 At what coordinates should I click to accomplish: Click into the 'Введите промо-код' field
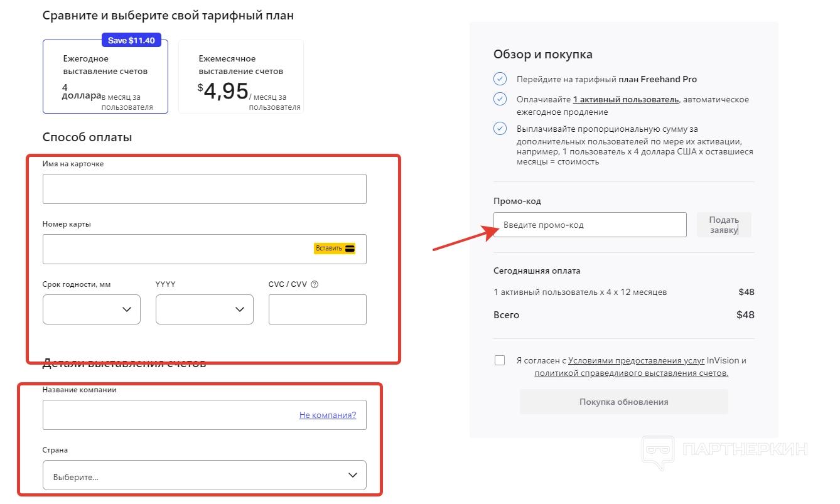coord(590,225)
